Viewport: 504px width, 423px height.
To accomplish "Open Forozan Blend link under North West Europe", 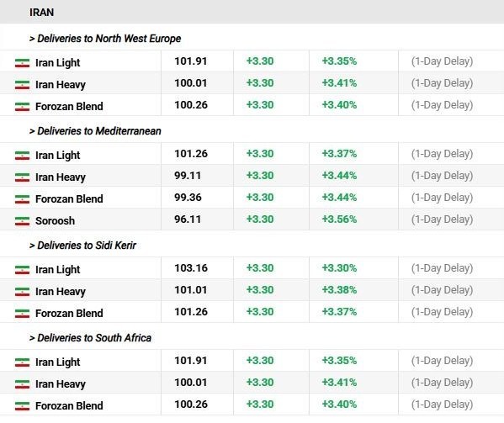I will point(69,106).
